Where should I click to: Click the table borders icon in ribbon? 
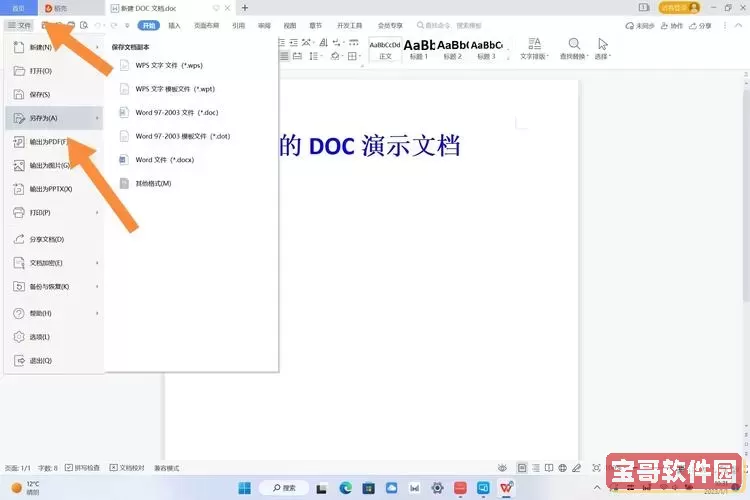pyautogui.click(x=353, y=56)
